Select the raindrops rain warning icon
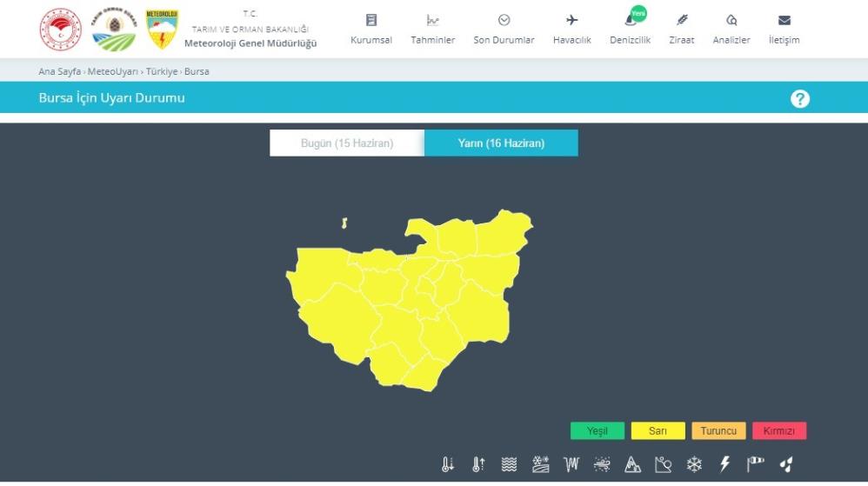The width and height of the screenshot is (868, 486). coord(786,465)
